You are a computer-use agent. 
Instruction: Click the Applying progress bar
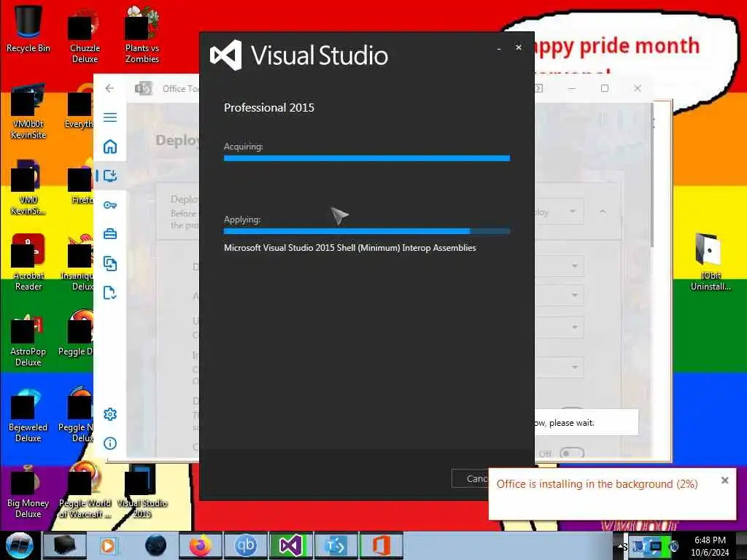[x=367, y=231]
